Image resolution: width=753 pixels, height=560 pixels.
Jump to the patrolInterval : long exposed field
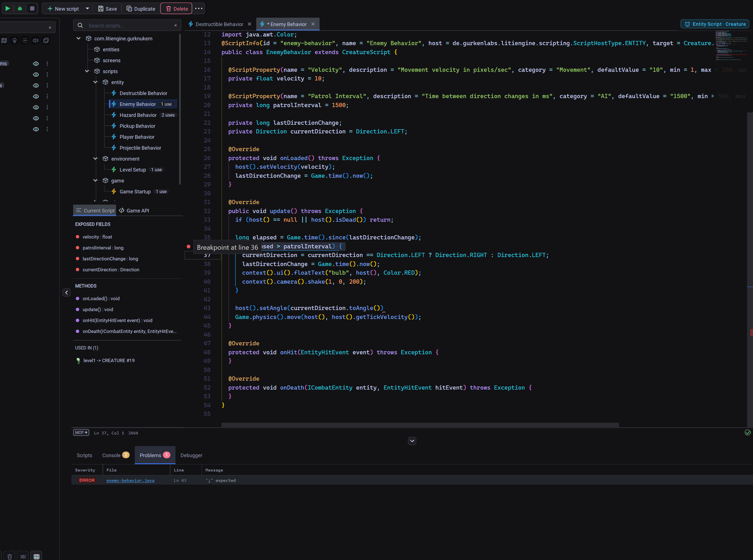pyautogui.click(x=103, y=248)
